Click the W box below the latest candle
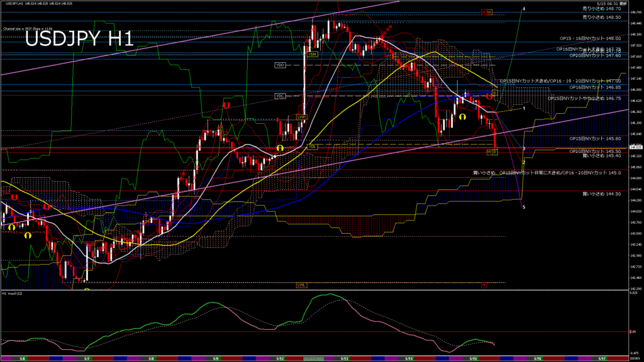 click(489, 152)
